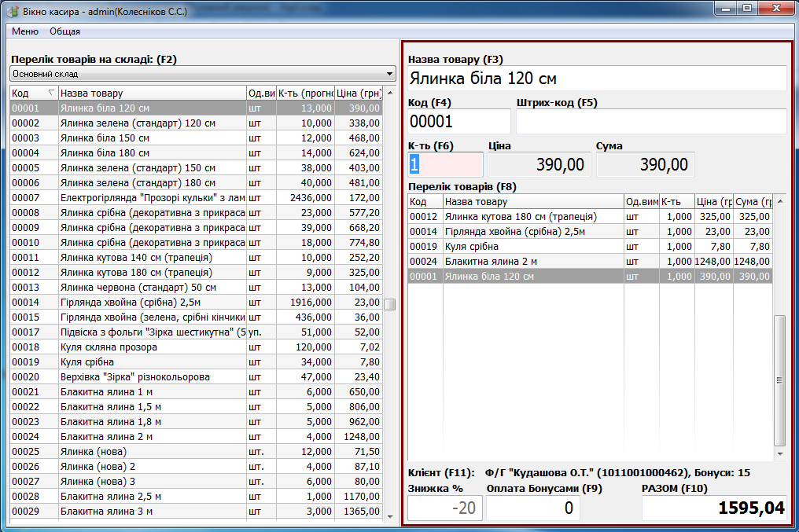Image resolution: width=799 pixels, height=532 pixels.
Task: Click the К-ть (F6) quantity field
Action: click(x=445, y=164)
